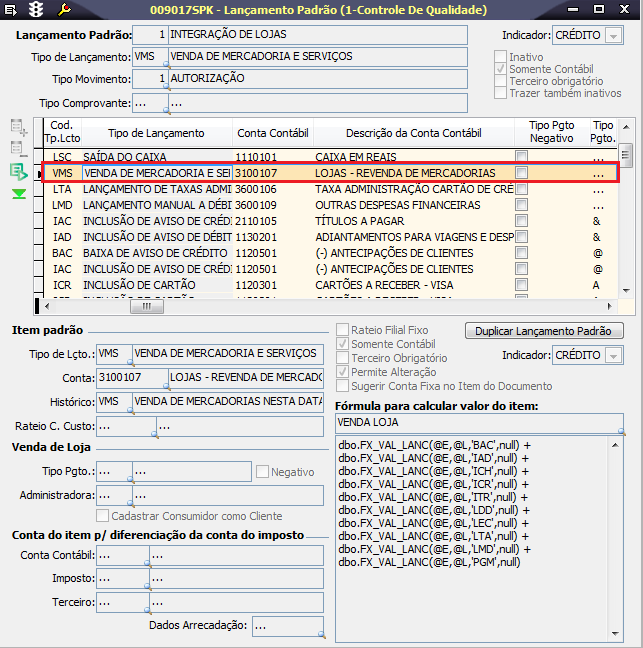This screenshot has width=643, height=648.
Task: Enable top Terceiro obrigatório checkbox
Action: click(500, 81)
